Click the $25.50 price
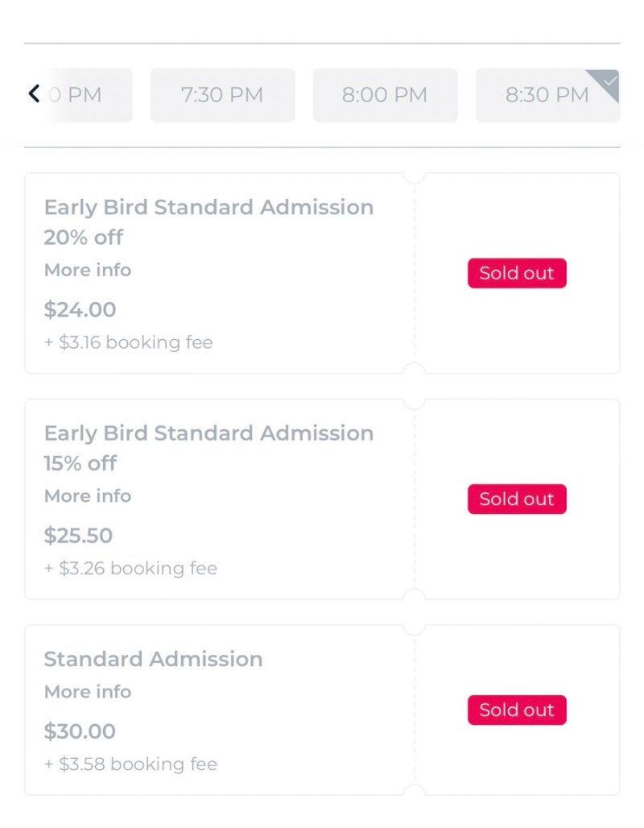This screenshot has height=828, width=644. (78, 536)
